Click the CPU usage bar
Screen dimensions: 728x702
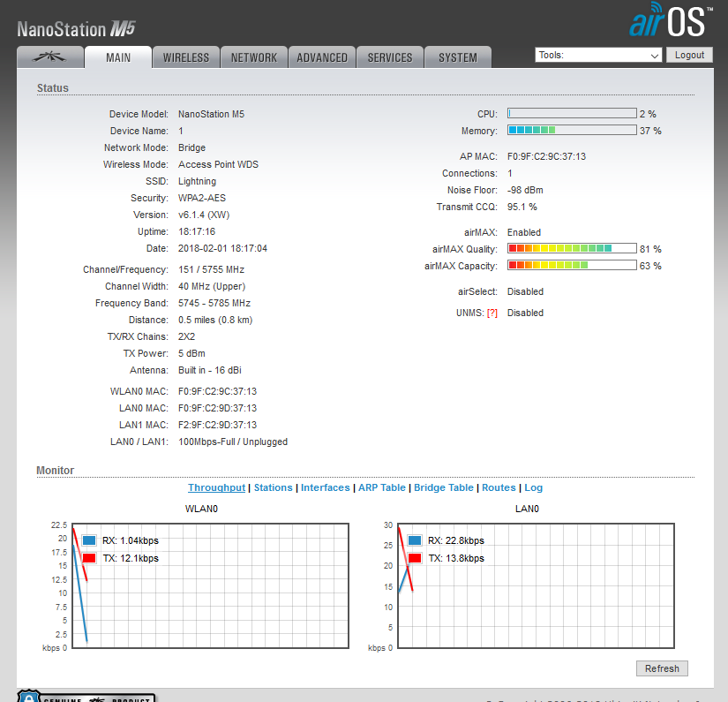click(x=572, y=113)
